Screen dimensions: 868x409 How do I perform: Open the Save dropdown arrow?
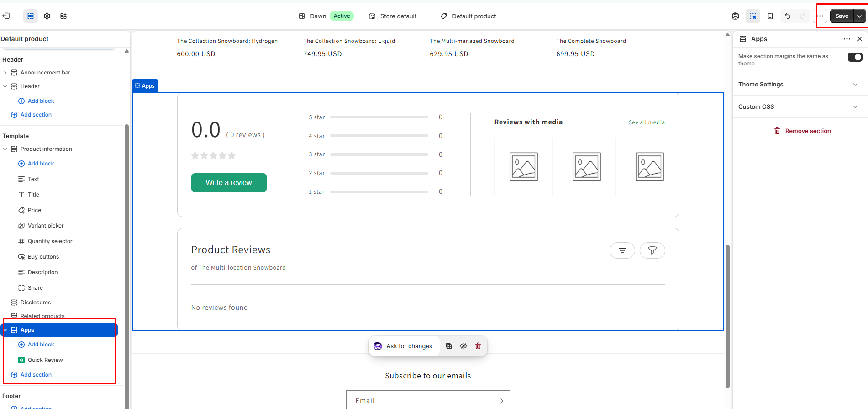pos(859,16)
